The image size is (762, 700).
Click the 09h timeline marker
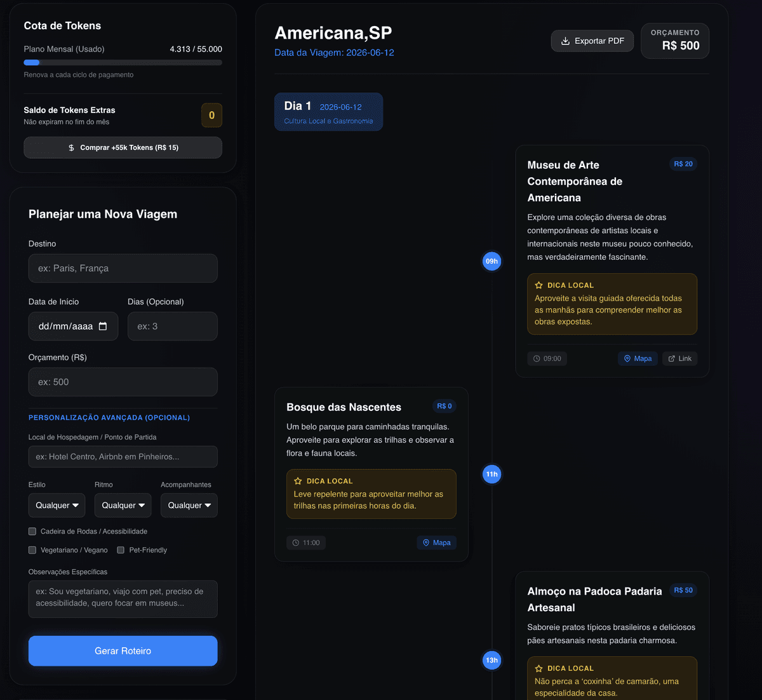[x=491, y=261]
